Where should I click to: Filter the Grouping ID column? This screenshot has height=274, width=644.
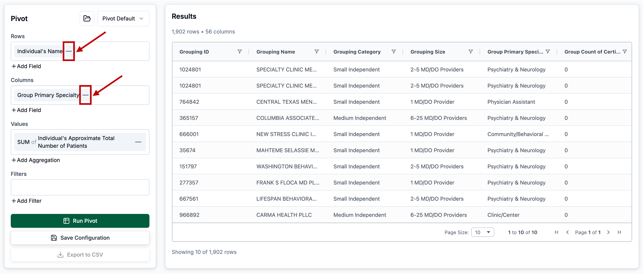click(x=239, y=52)
